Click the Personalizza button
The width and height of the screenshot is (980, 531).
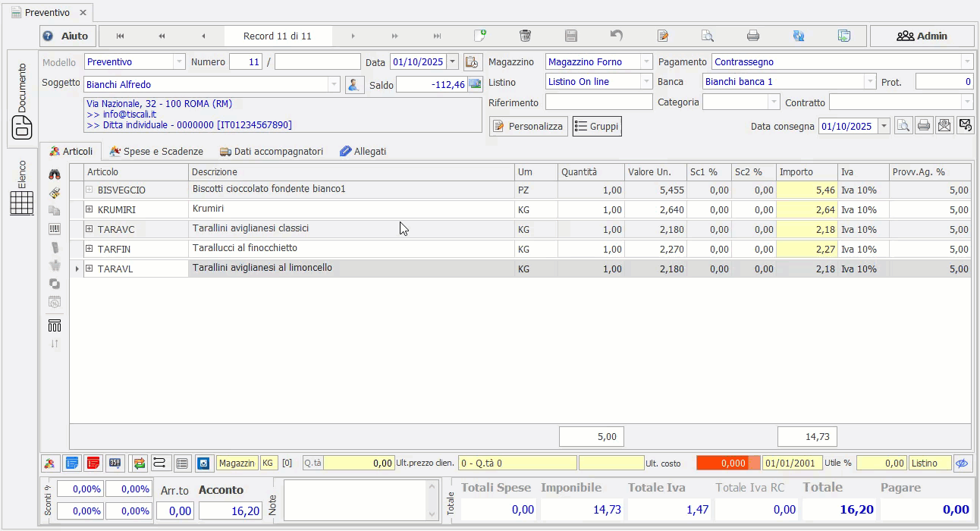[529, 127]
